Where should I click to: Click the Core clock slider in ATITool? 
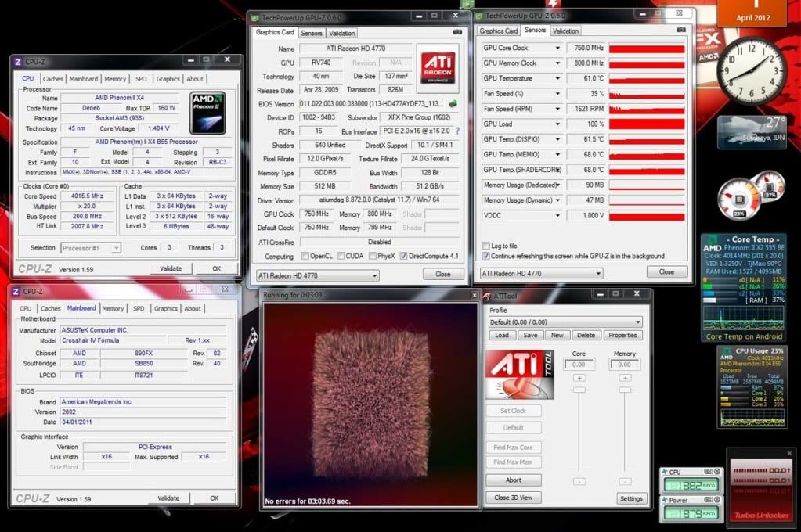pos(579,390)
